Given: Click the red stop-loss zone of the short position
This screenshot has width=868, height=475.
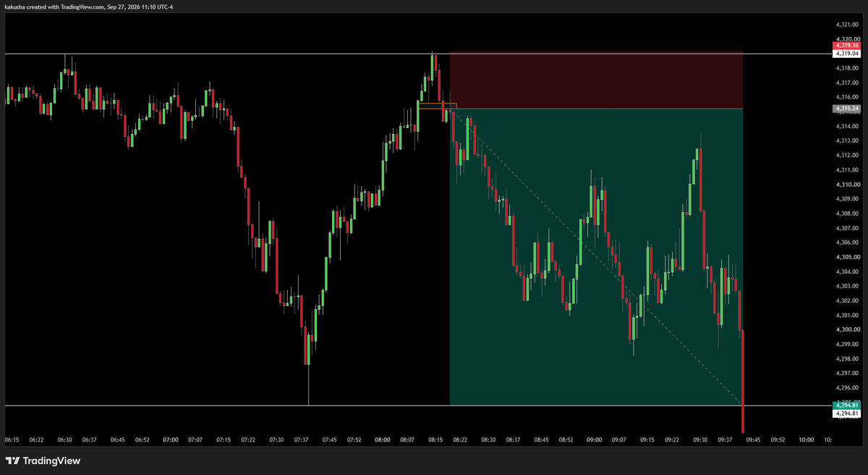Looking at the screenshot, I should (x=596, y=80).
